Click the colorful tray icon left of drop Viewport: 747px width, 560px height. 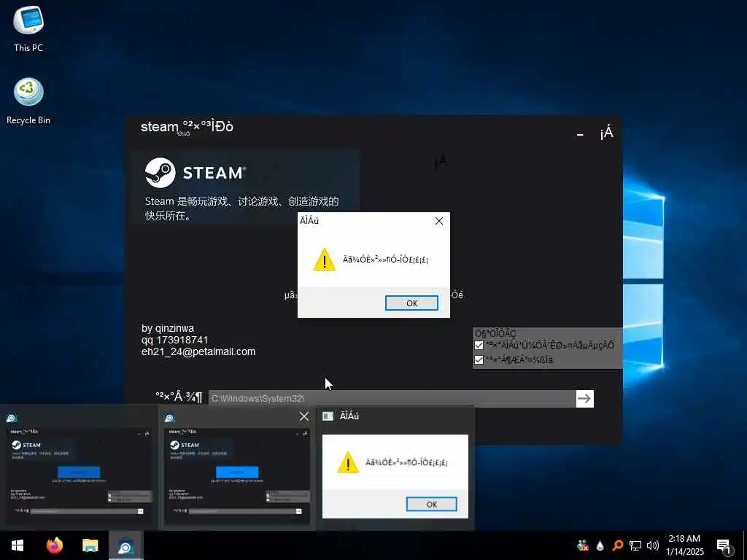pos(583,545)
